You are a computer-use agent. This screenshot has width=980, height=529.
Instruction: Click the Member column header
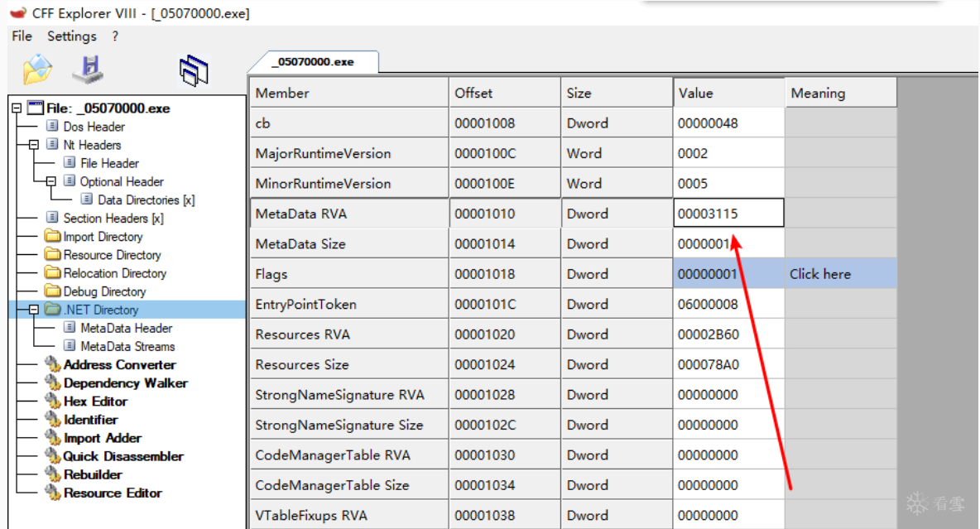[x=348, y=93]
